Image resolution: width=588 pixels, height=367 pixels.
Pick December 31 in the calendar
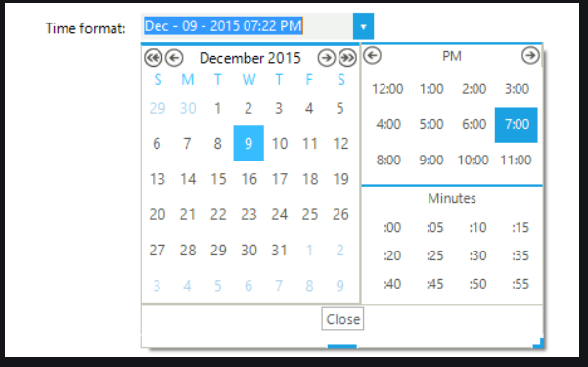[280, 251]
